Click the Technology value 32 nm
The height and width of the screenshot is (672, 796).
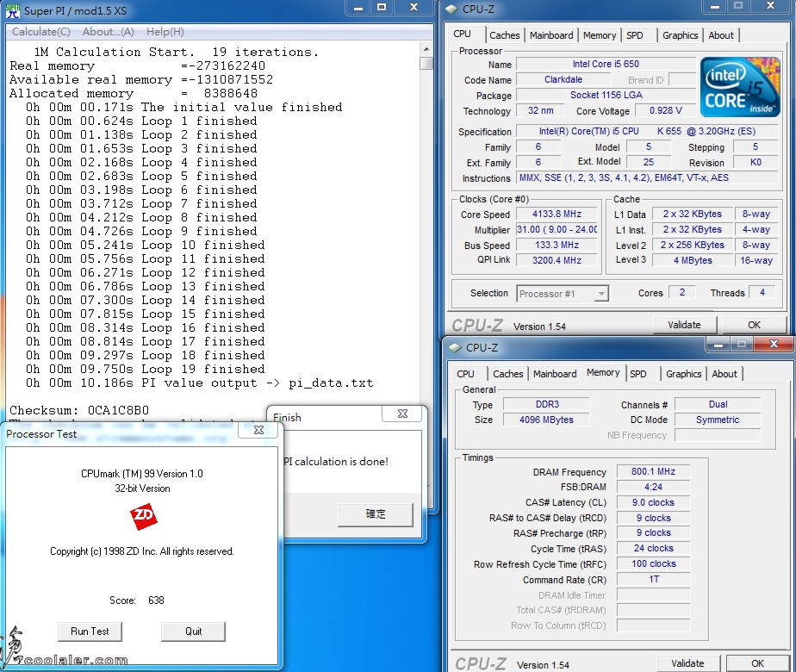pos(541,110)
